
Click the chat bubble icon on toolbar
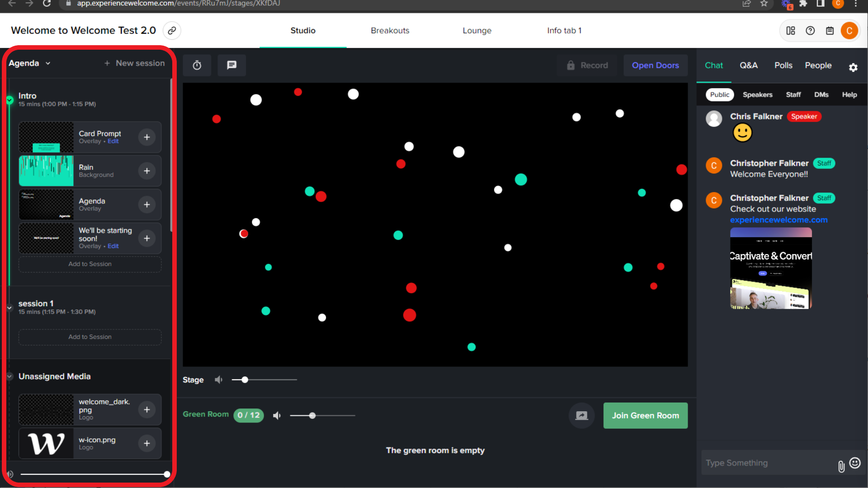click(x=232, y=65)
